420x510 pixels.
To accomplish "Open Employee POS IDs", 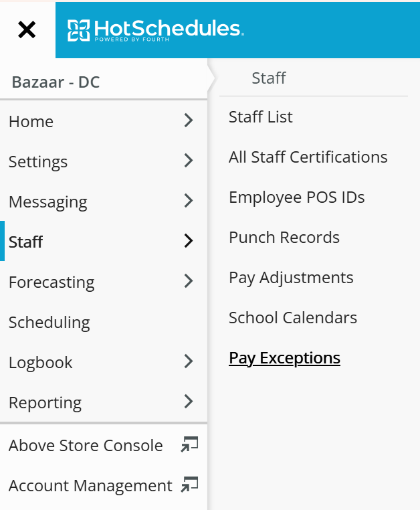I will pos(297,197).
